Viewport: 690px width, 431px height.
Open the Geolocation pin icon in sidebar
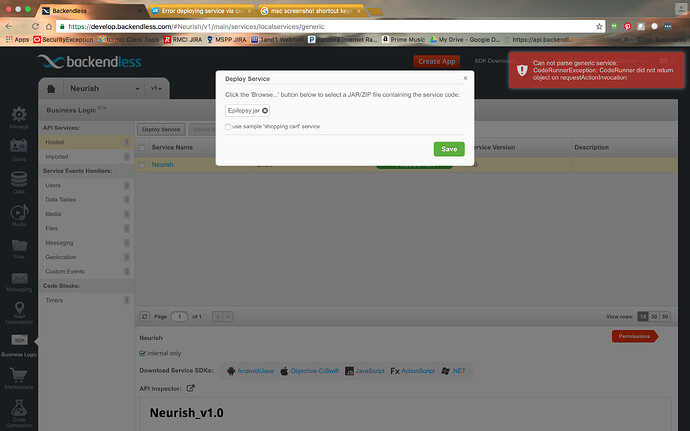click(x=19, y=309)
